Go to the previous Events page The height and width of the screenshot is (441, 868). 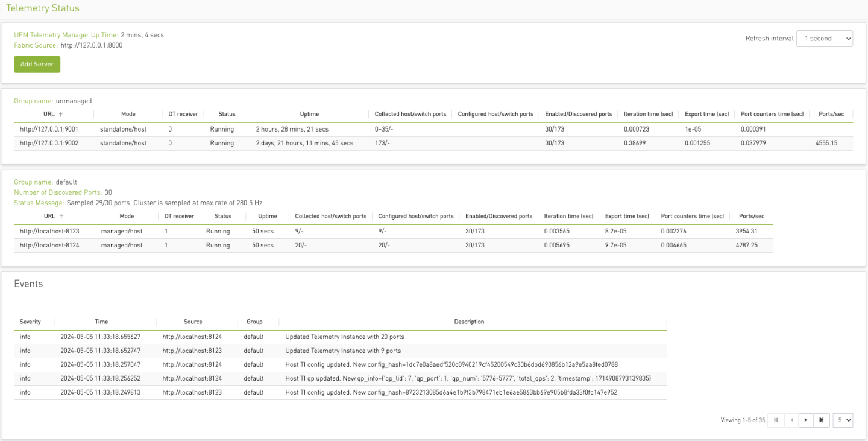791,420
